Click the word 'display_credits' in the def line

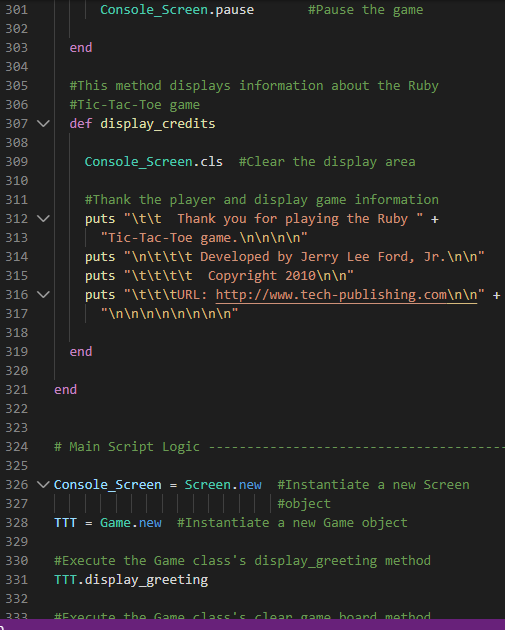point(157,124)
